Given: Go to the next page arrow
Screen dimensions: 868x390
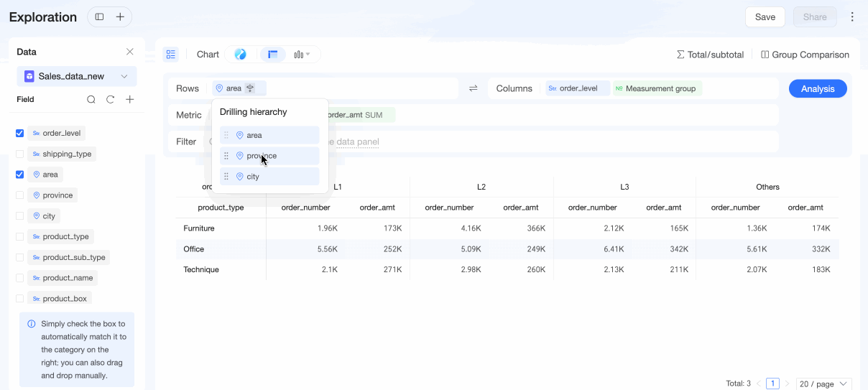Looking at the screenshot, I should [788, 384].
